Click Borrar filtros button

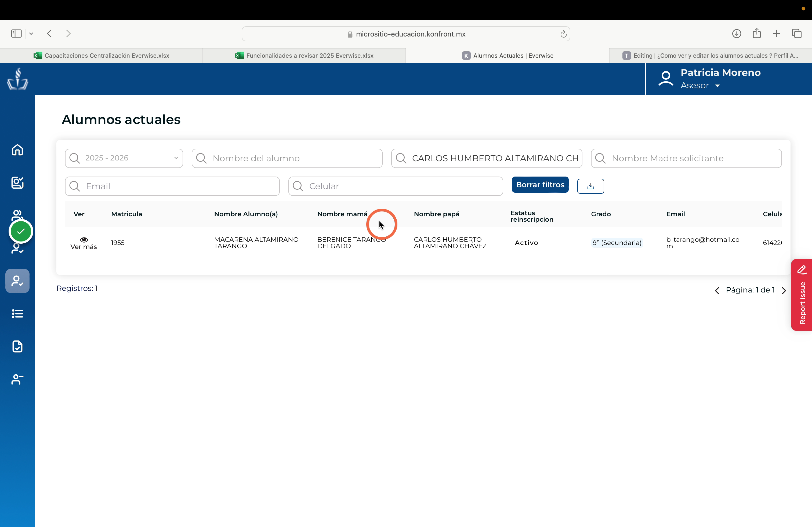coord(540,185)
